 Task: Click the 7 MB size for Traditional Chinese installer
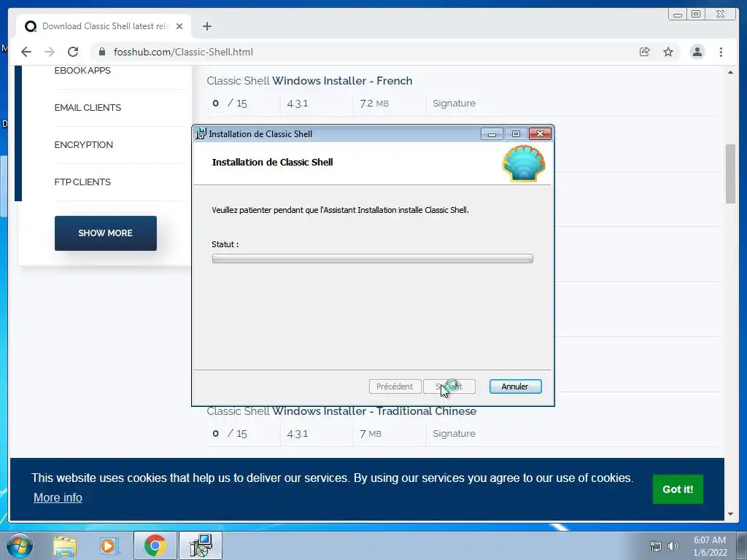(x=370, y=434)
